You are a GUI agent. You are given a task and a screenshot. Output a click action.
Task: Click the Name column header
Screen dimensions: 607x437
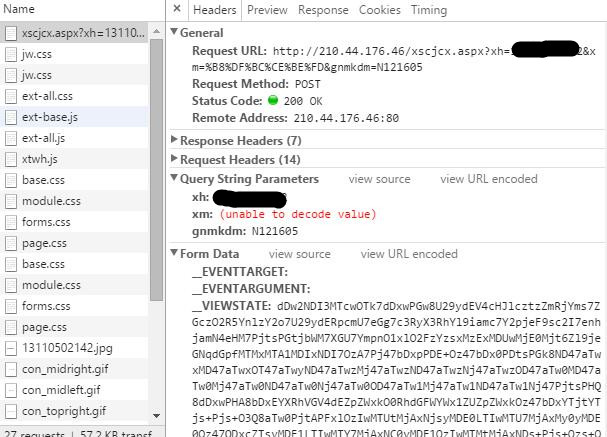[x=19, y=9]
